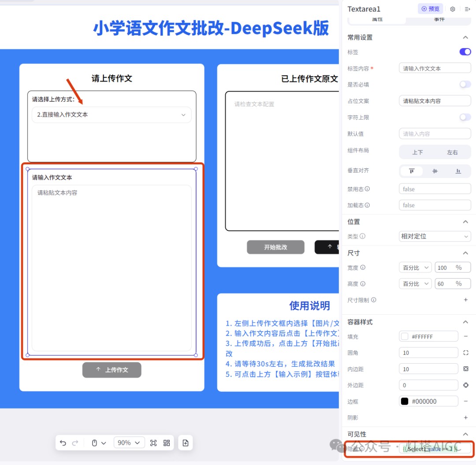This screenshot has width=476, height=465.
Task: Collapse the 常用设置 section
Action: coord(465,37)
